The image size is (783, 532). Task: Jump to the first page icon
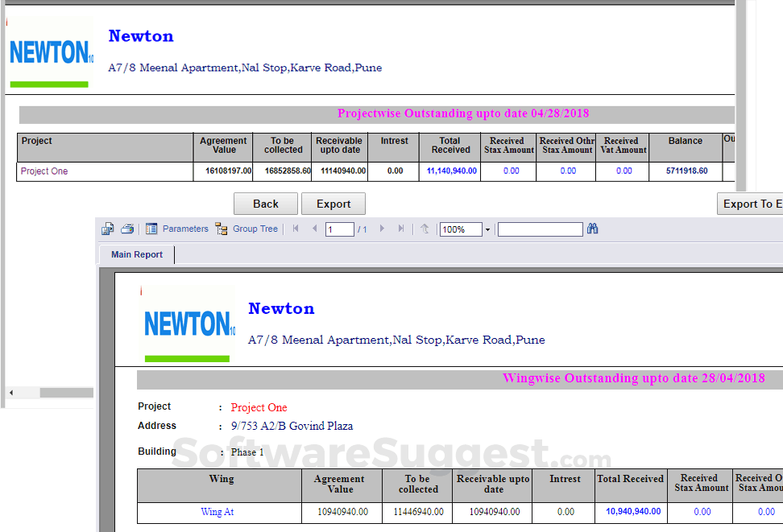[x=296, y=229]
